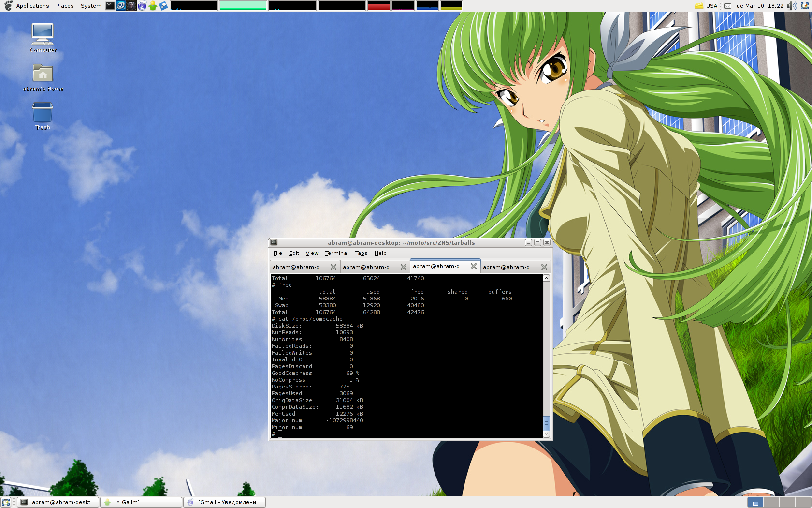Switch to the first workspace in switcher
The width and height of the screenshot is (812, 508).
click(755, 502)
